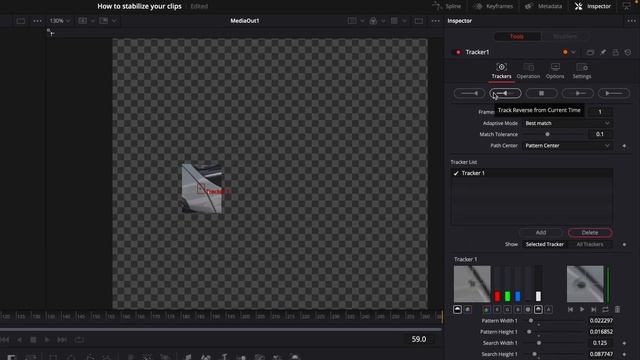Toggle the red channel button under pattern
Image resolution: width=640 pixels, height=360 pixels.
[x=497, y=310]
